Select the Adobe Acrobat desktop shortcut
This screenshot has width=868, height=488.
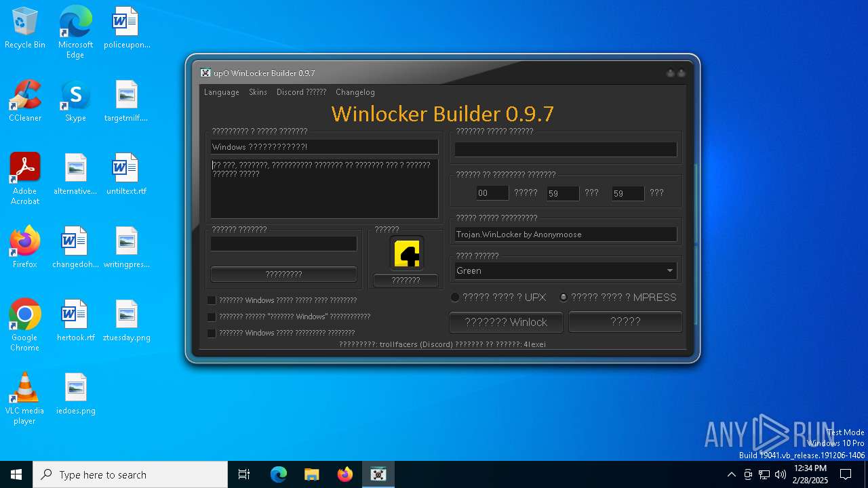(x=25, y=178)
